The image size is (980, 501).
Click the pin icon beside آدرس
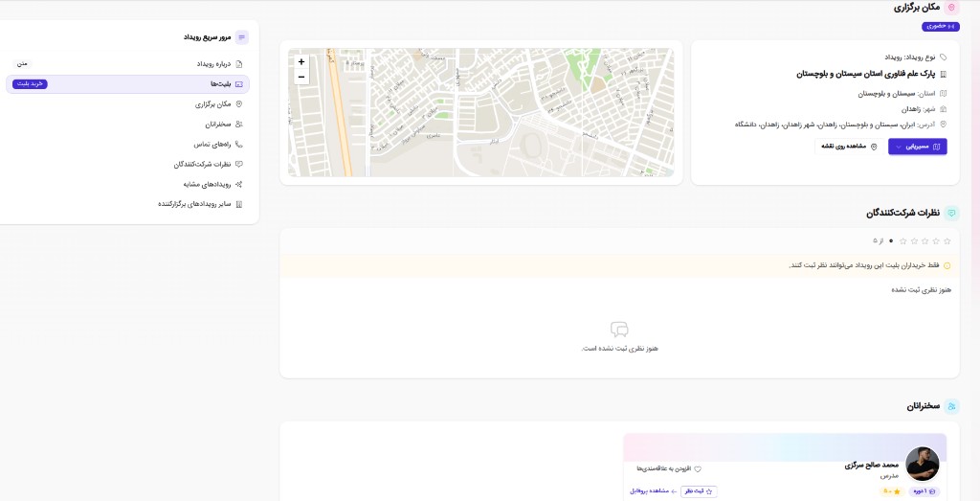click(943, 125)
